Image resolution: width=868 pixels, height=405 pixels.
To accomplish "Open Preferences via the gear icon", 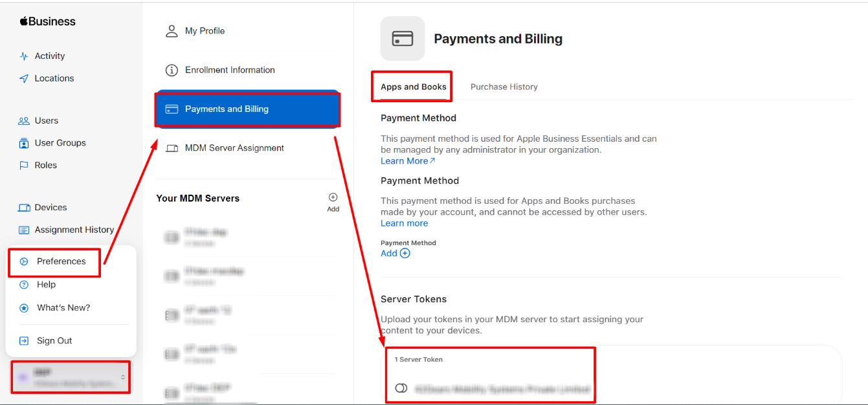I will (x=25, y=261).
